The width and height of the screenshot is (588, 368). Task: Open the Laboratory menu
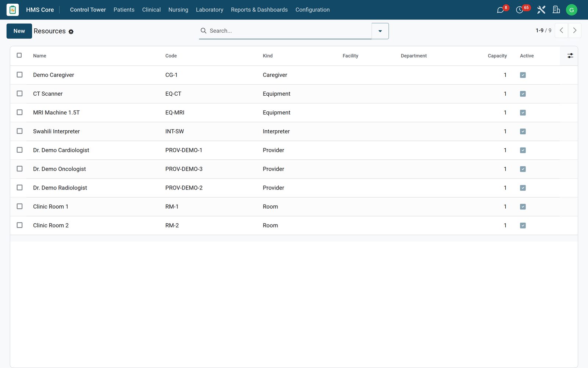pyautogui.click(x=209, y=10)
